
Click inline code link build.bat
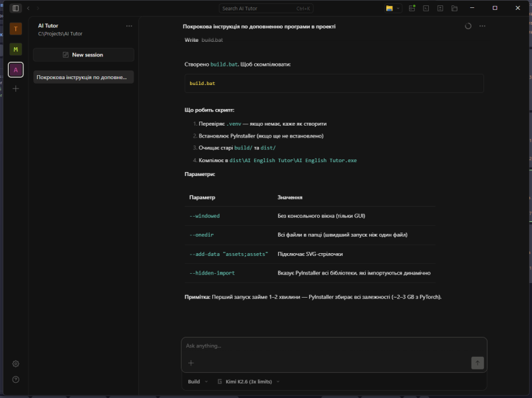click(x=224, y=64)
